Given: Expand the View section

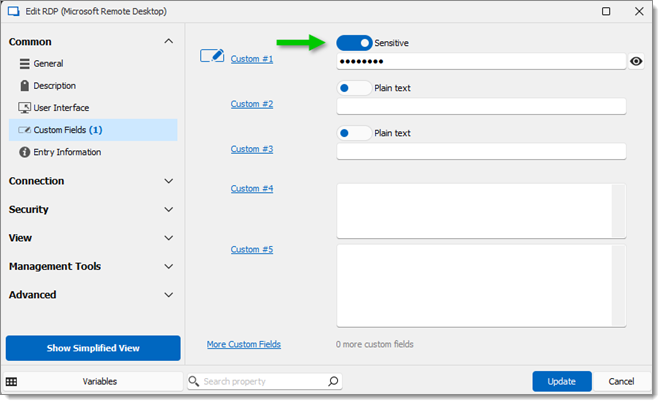Looking at the screenshot, I should pyautogui.click(x=169, y=238).
